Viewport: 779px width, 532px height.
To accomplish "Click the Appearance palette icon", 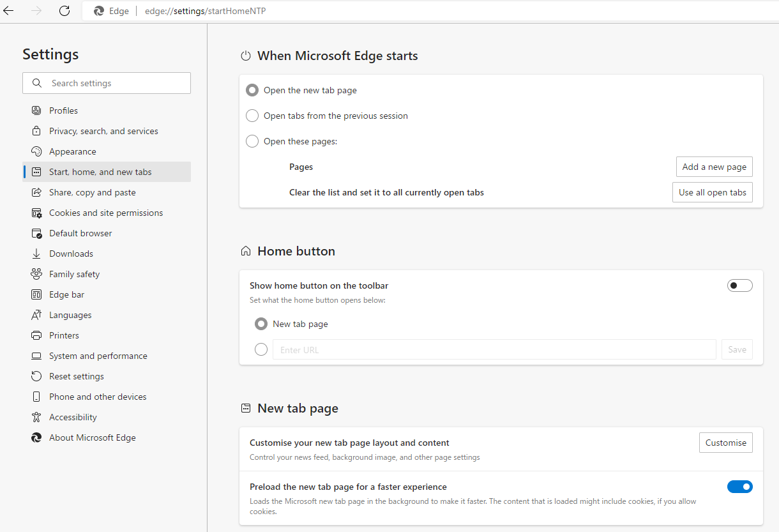I will (x=36, y=151).
